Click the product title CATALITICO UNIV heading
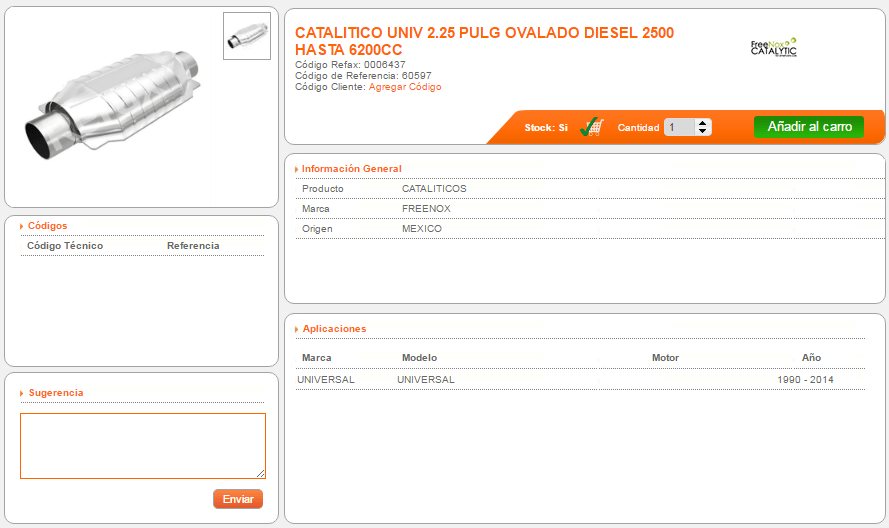Image resolution: width=889 pixels, height=528 pixels. coord(484,41)
